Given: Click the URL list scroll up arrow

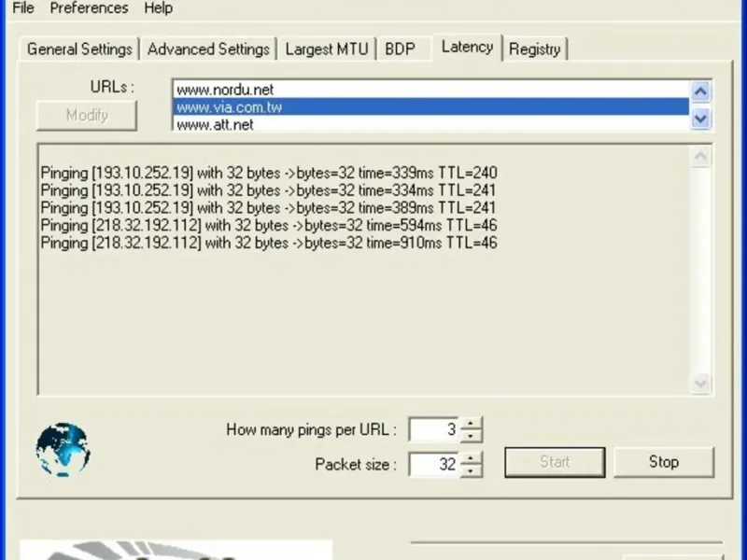Looking at the screenshot, I should click(x=700, y=91).
